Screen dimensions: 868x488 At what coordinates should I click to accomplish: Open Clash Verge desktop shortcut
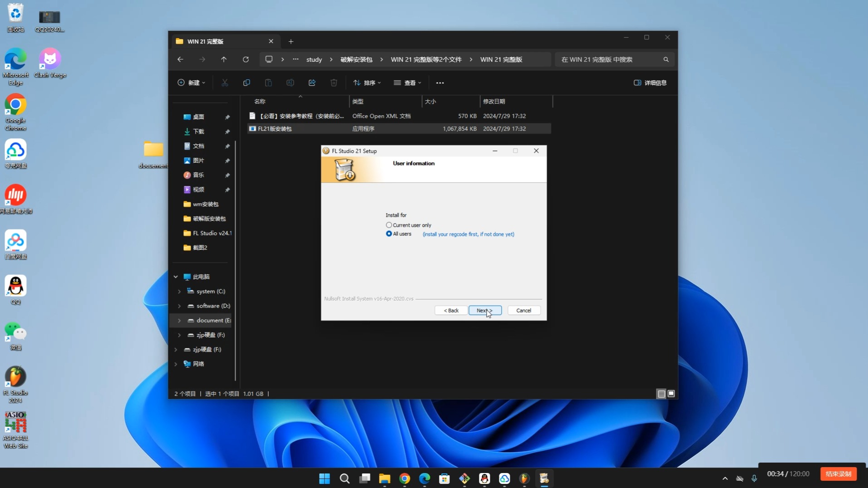click(50, 63)
